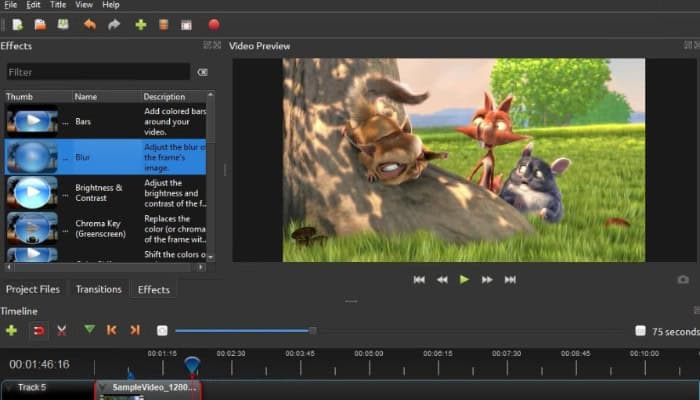Clear the effects filter with the X icon
The width and height of the screenshot is (700, 400).
pos(202,72)
